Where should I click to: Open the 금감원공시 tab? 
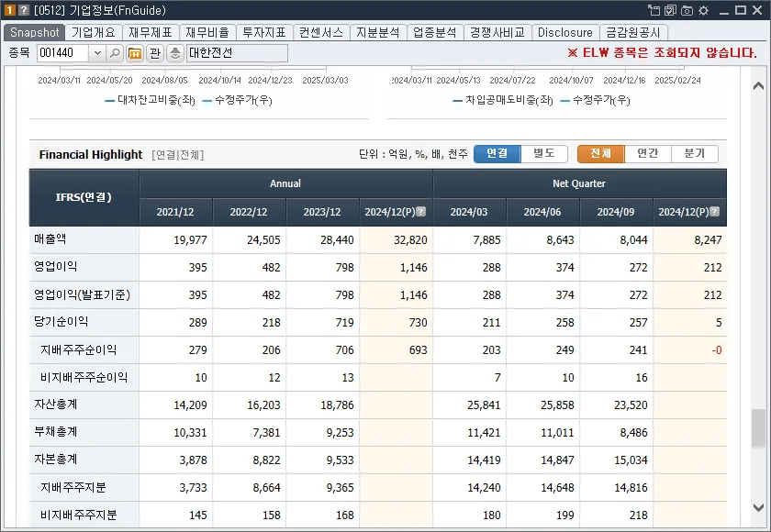632,32
